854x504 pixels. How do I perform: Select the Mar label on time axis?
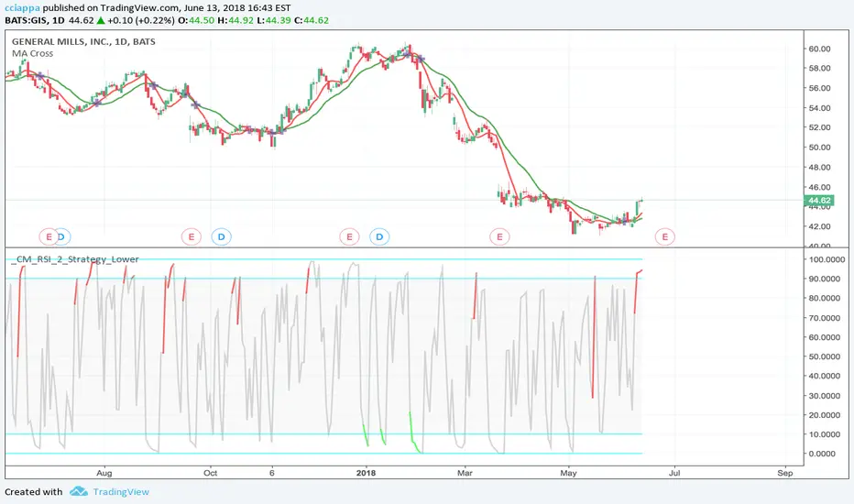pos(465,473)
